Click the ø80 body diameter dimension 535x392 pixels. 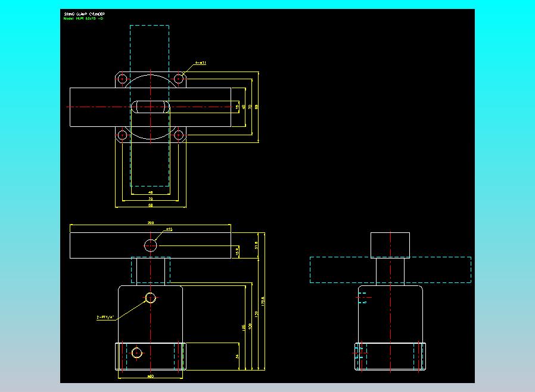[x=151, y=377]
